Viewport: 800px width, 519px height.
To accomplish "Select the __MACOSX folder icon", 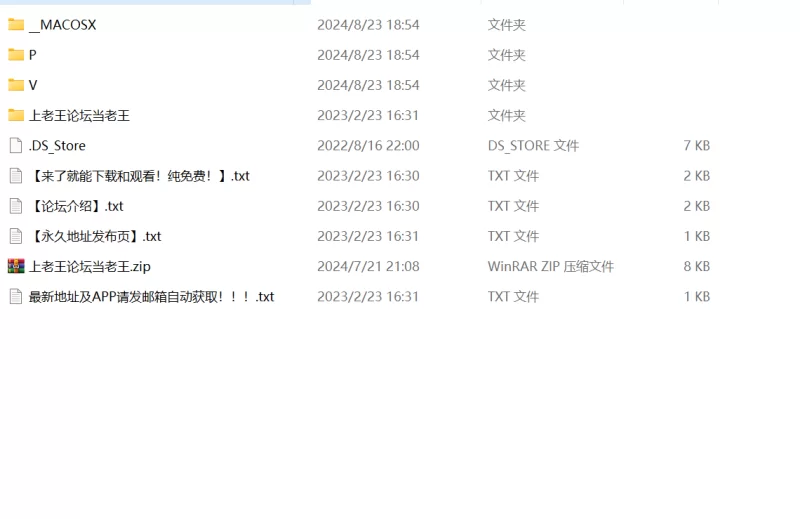I will 16,24.
